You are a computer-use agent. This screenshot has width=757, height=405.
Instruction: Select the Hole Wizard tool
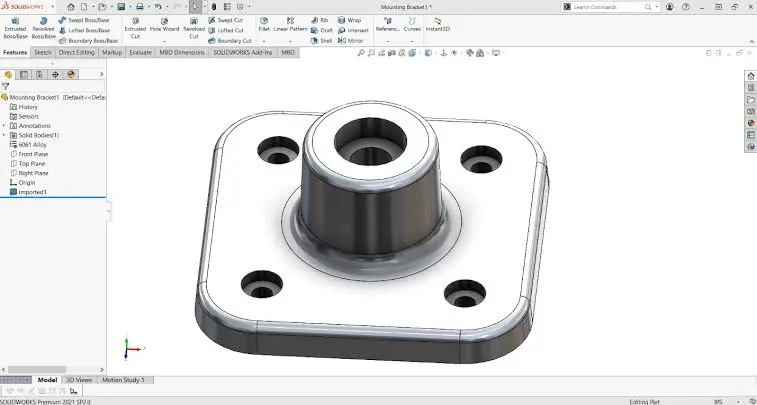tap(163, 26)
